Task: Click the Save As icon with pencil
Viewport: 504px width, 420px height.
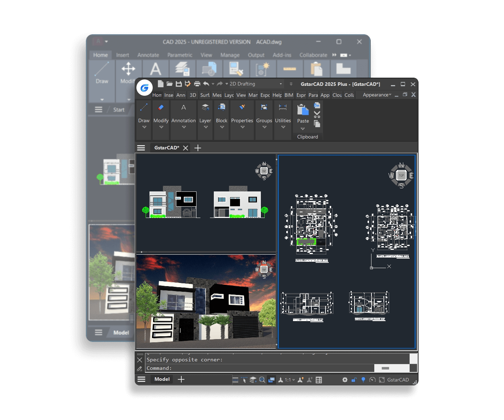Action: coord(188,84)
